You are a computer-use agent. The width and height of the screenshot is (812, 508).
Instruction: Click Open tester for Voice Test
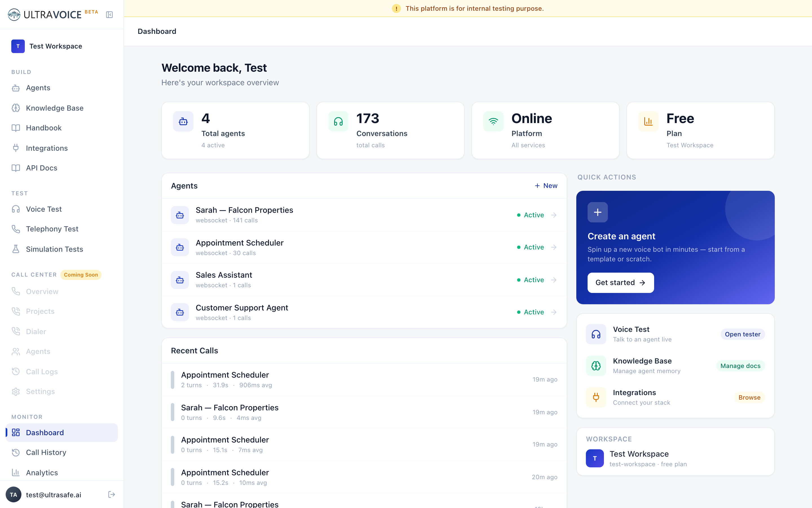(x=743, y=334)
